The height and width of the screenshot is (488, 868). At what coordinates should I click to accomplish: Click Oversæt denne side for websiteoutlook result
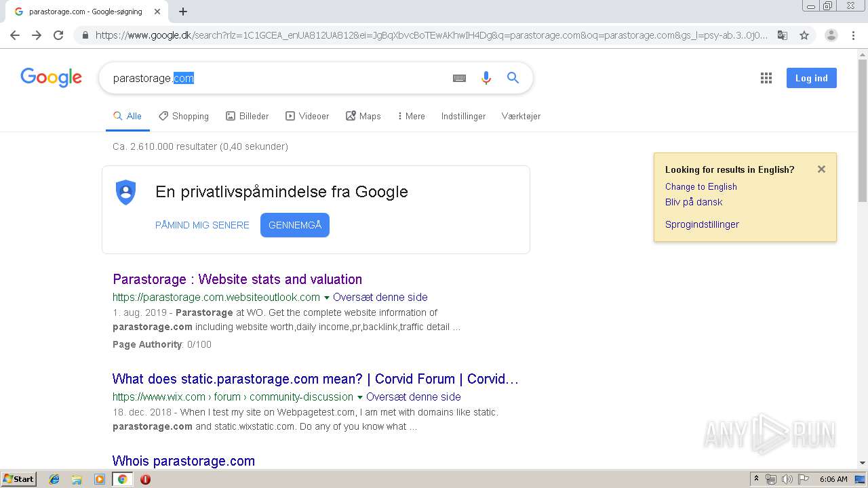pyautogui.click(x=380, y=297)
